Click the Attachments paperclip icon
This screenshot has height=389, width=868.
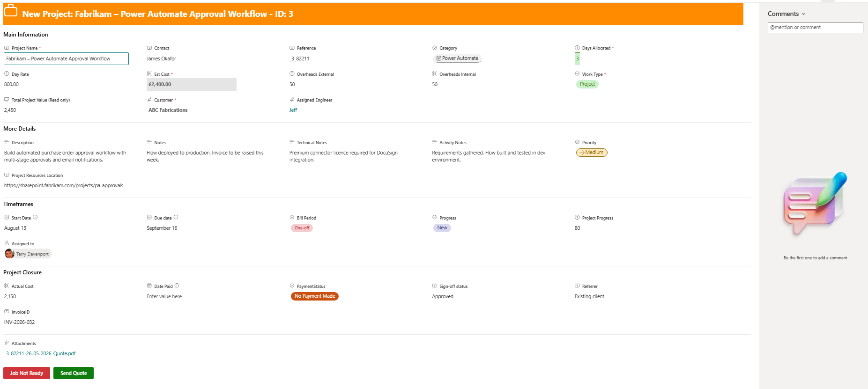[7, 343]
